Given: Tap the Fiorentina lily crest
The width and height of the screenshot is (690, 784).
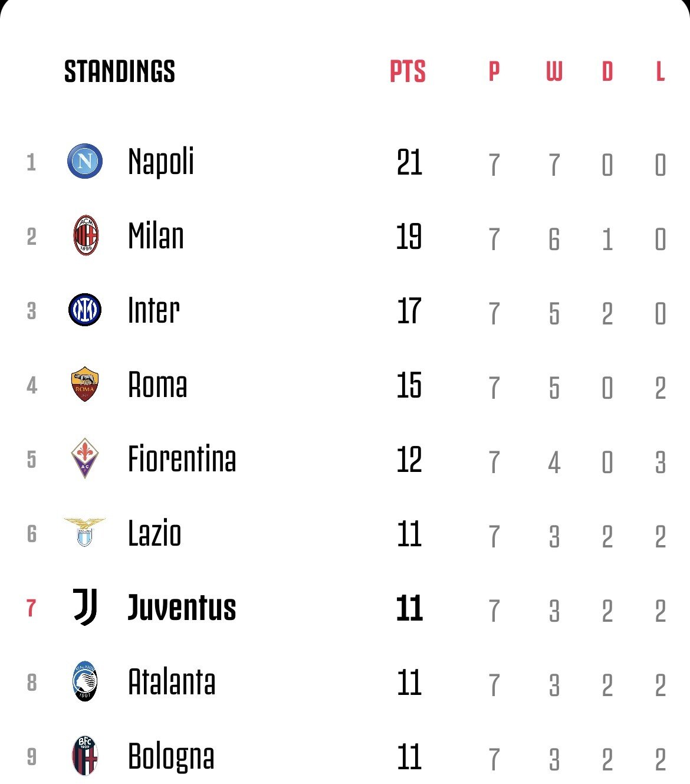Looking at the screenshot, I should [85, 458].
